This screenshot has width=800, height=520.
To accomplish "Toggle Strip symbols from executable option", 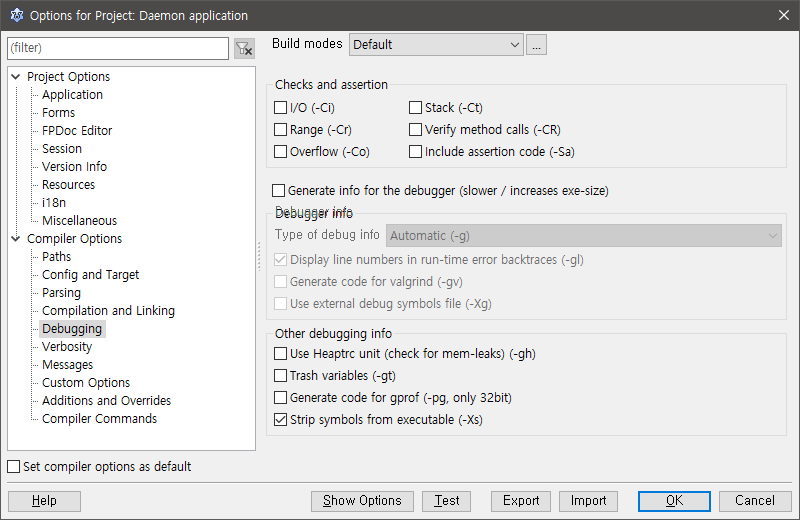I will click(281, 420).
